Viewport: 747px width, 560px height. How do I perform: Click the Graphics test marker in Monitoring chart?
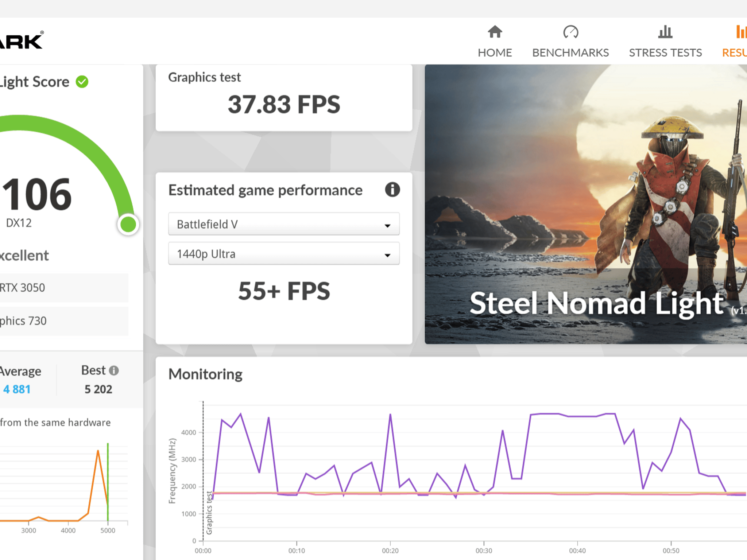coord(209,513)
